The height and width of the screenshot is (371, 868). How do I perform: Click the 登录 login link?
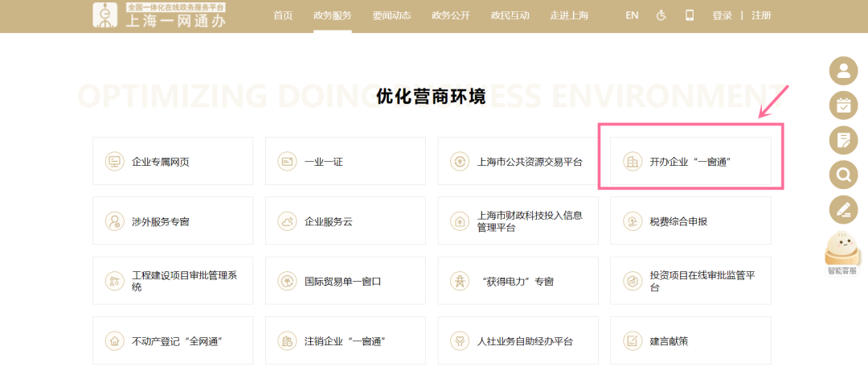(x=722, y=15)
